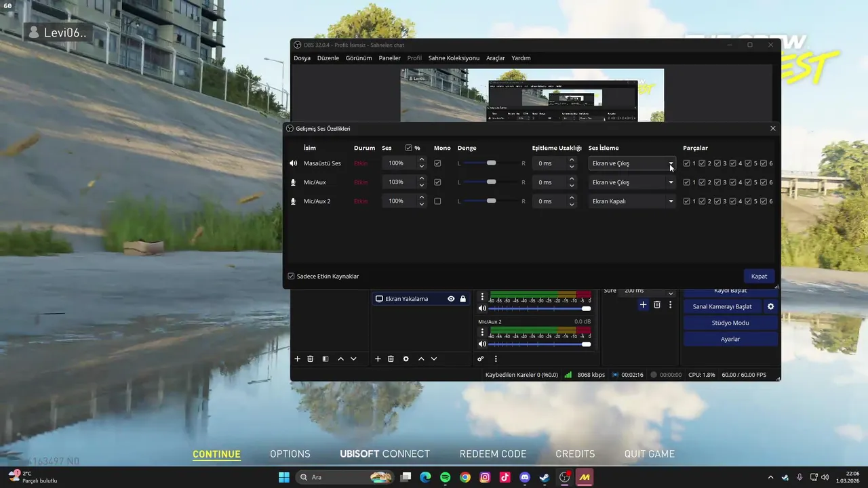The height and width of the screenshot is (488, 868).
Task: Toggle track 6 checkbox for Mic/Aux 2
Action: pos(764,201)
